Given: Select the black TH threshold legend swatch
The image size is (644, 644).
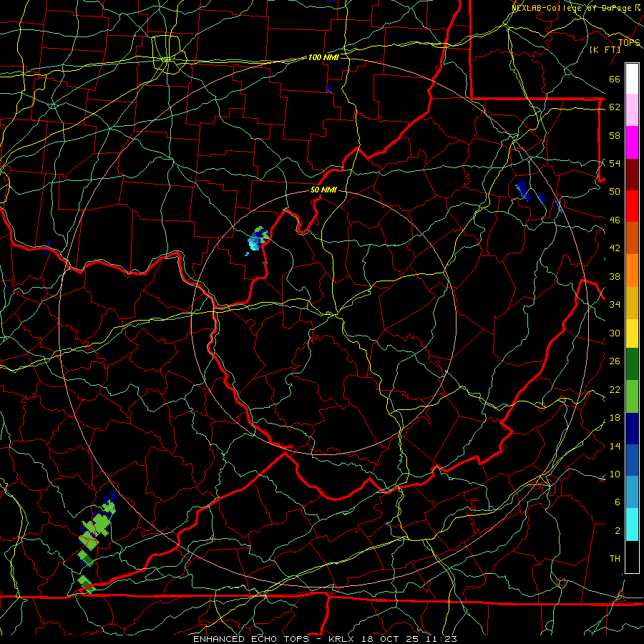Looking at the screenshot, I should pos(632,557).
